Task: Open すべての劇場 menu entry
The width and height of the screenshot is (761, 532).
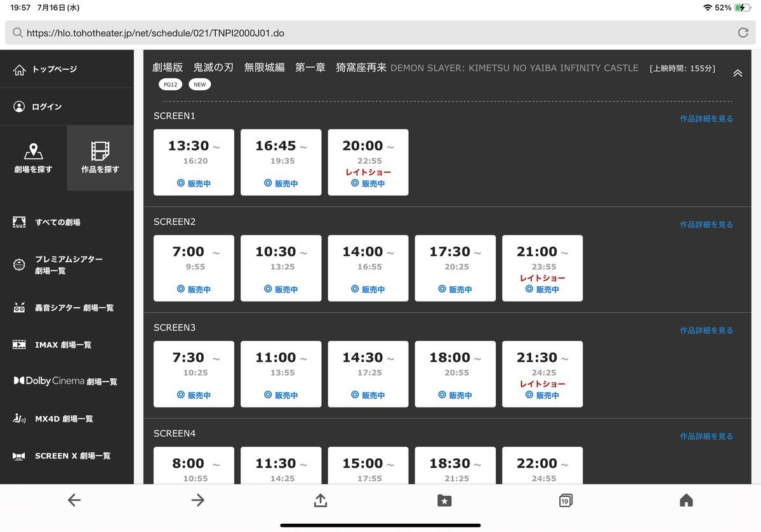Action: [x=67, y=222]
